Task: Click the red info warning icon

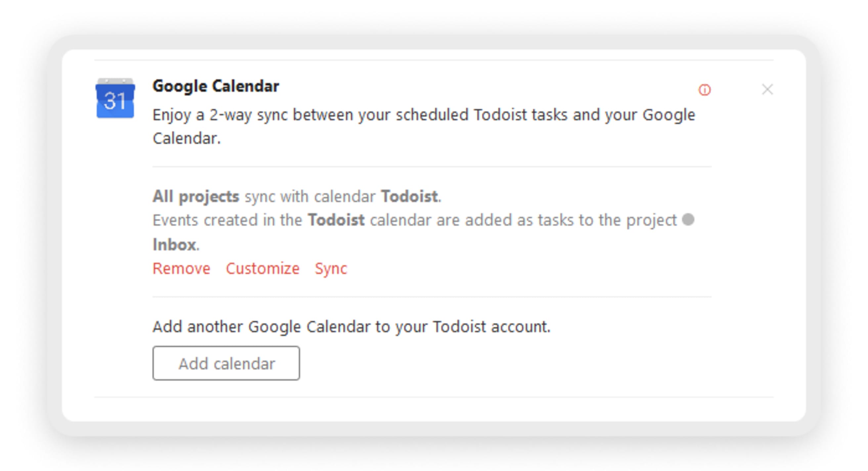Action: tap(705, 90)
